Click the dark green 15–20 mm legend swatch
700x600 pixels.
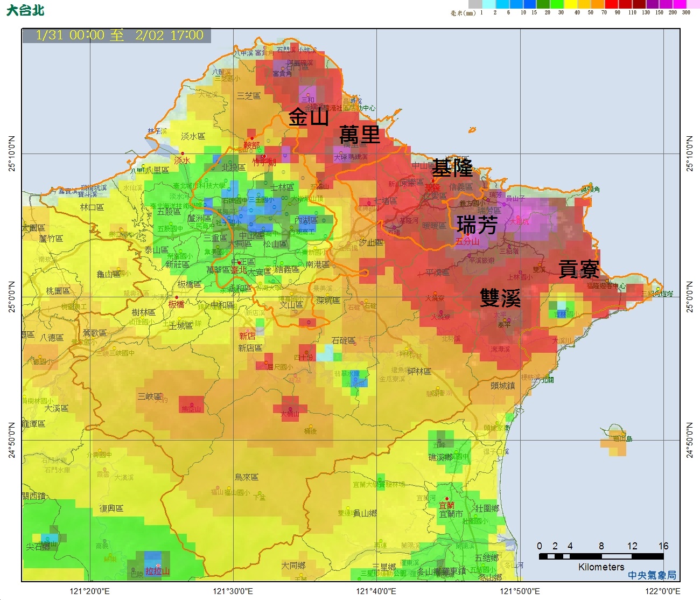pyautogui.click(x=543, y=4)
